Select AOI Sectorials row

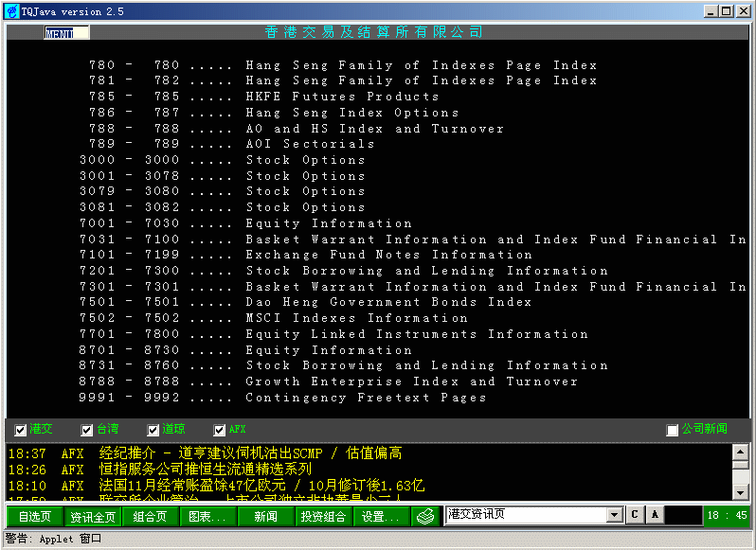coord(231,144)
